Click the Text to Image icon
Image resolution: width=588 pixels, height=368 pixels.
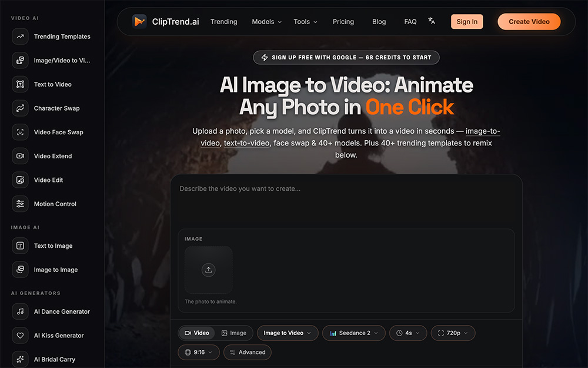pyautogui.click(x=20, y=246)
